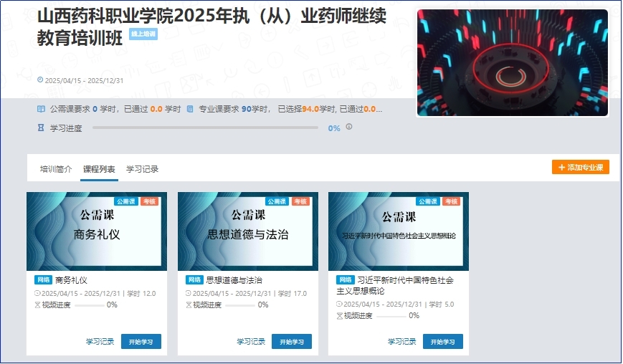This screenshot has width=623, height=364.
Task: Click the info icon beside 0% progress
Action: [349, 127]
